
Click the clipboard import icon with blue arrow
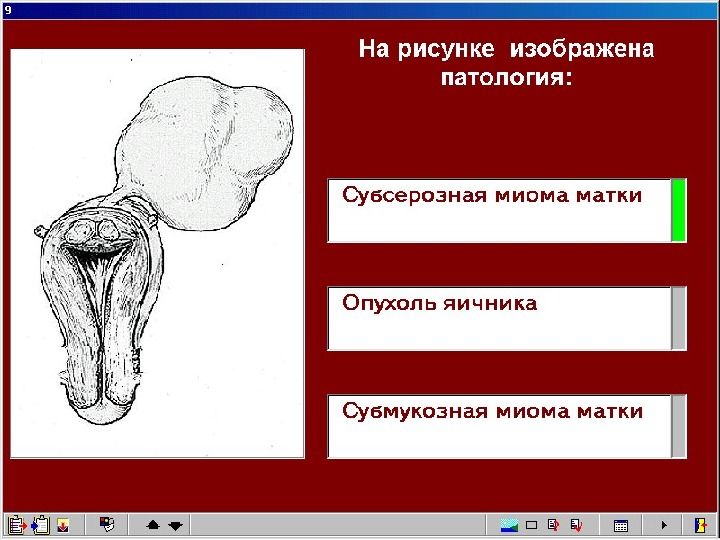tap(40, 525)
